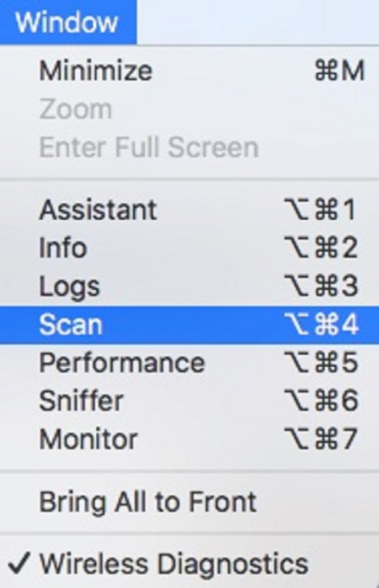Open the Performance window

pyautogui.click(x=122, y=363)
